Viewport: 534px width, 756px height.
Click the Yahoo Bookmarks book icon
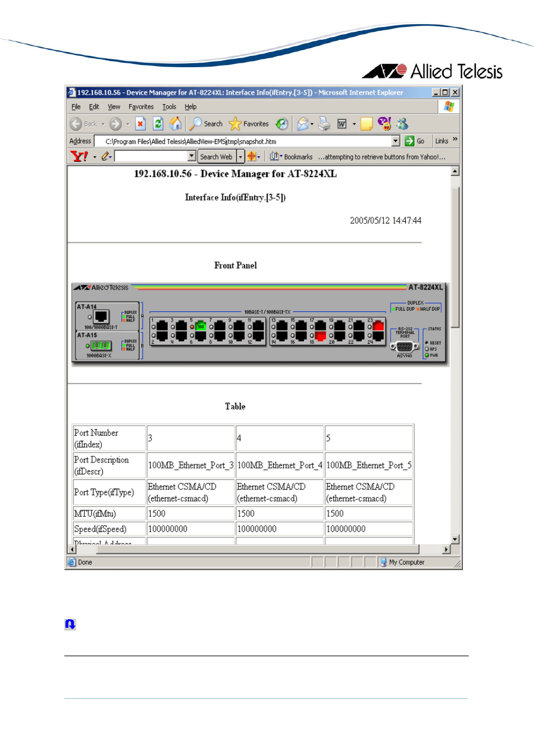[x=274, y=156]
